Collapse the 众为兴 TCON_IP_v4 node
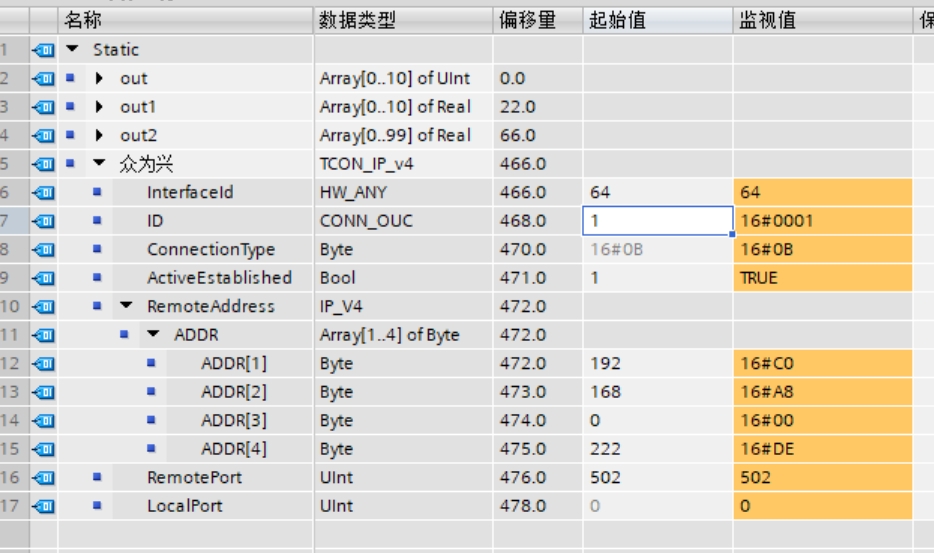Screen dimensions: 934x553 [x=99, y=164]
